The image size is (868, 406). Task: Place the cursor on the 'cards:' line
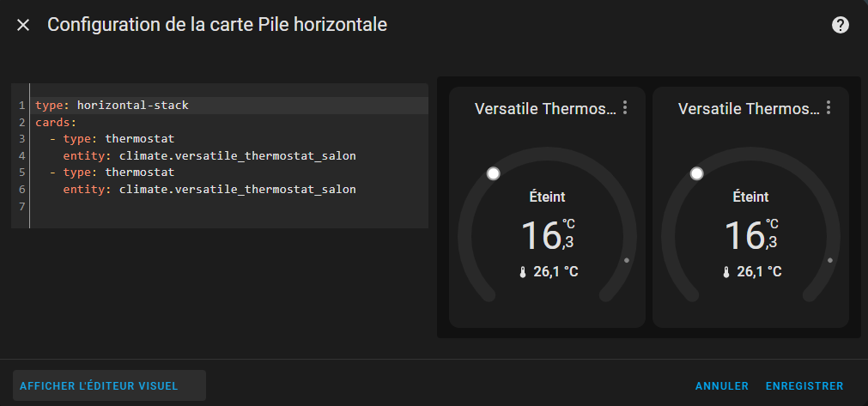pyautogui.click(x=230, y=122)
